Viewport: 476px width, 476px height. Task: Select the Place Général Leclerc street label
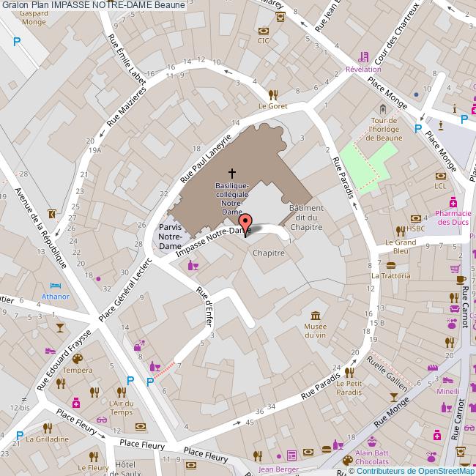point(124,291)
